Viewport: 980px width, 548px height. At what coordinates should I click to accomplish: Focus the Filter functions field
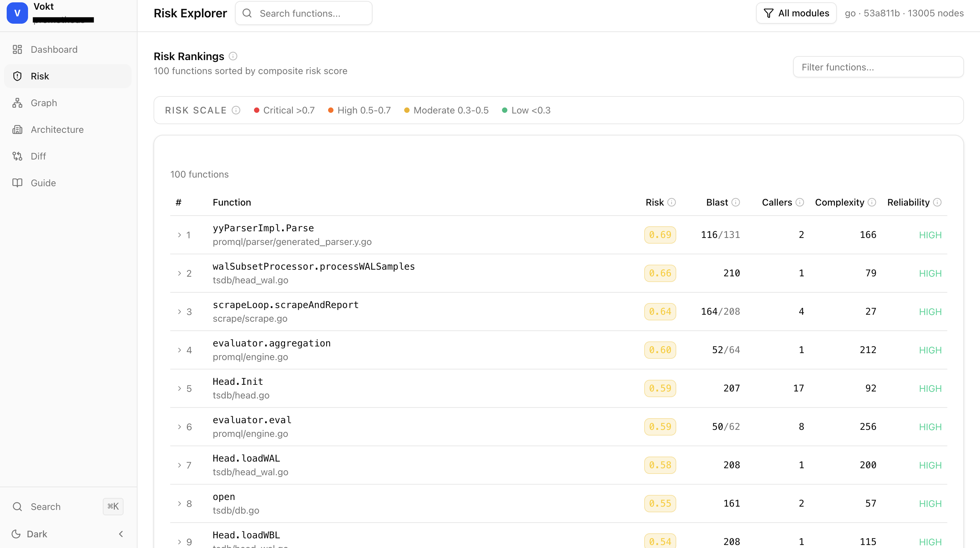point(878,67)
